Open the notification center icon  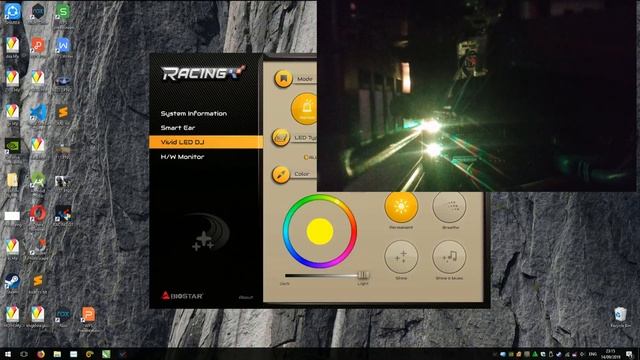tap(629, 354)
